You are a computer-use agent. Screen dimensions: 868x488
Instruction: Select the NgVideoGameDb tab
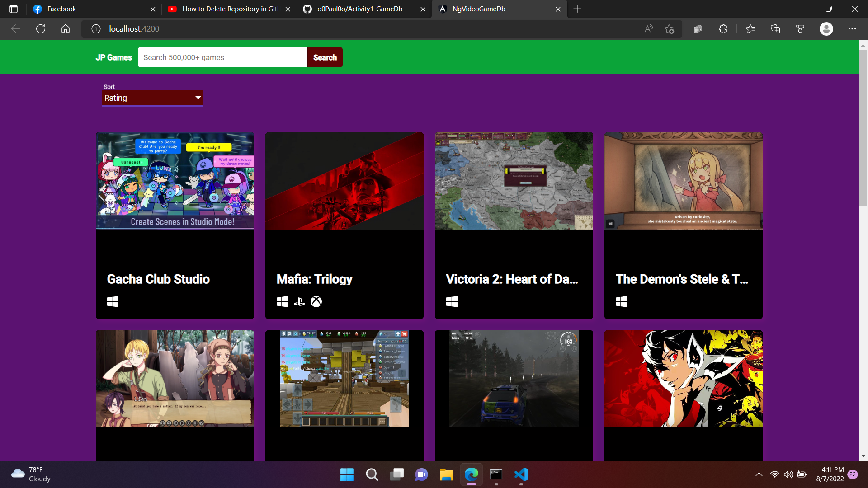(499, 9)
